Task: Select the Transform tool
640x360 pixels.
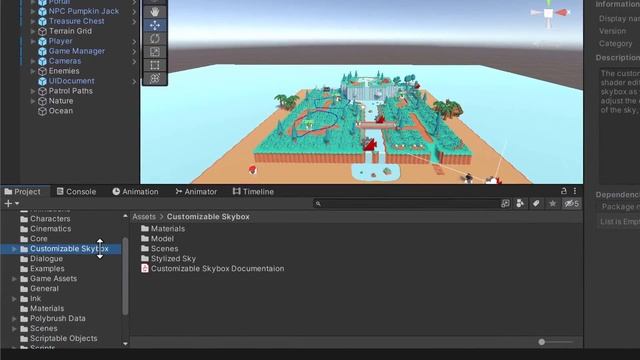Action: [155, 78]
